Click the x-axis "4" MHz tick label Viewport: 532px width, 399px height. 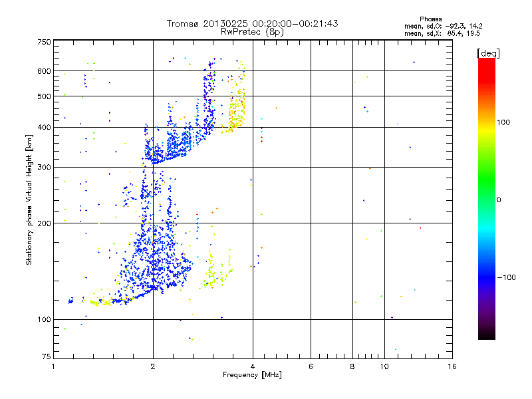253,366
